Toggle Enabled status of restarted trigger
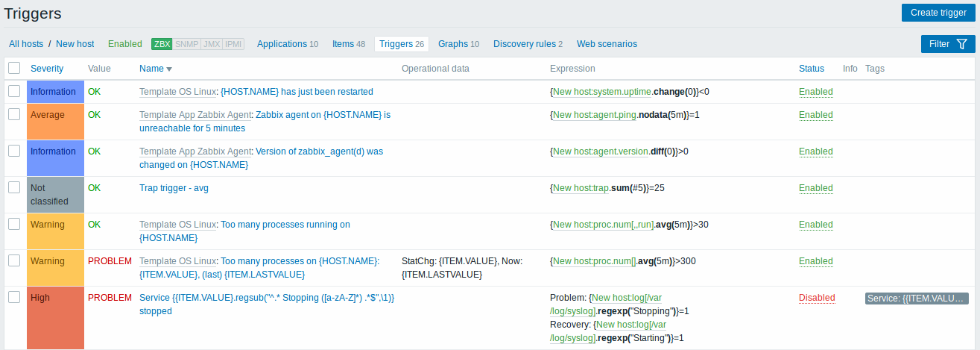The width and height of the screenshot is (980, 350). tap(816, 92)
